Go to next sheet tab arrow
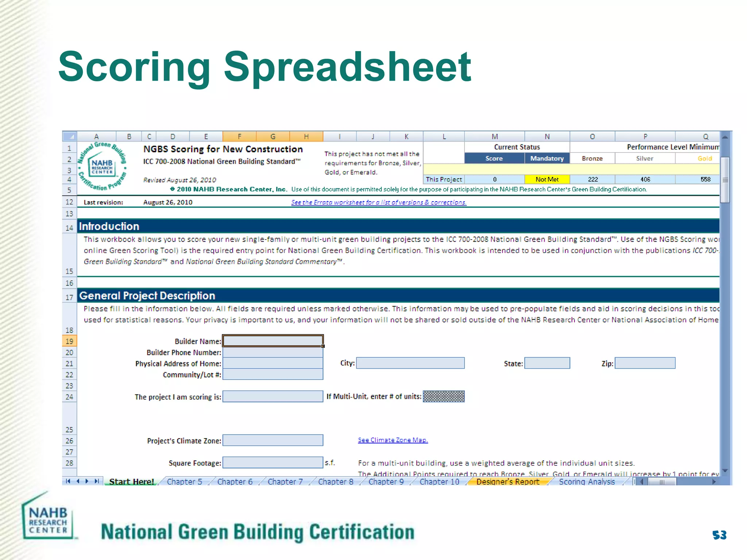The height and width of the screenshot is (560, 747). [87, 481]
